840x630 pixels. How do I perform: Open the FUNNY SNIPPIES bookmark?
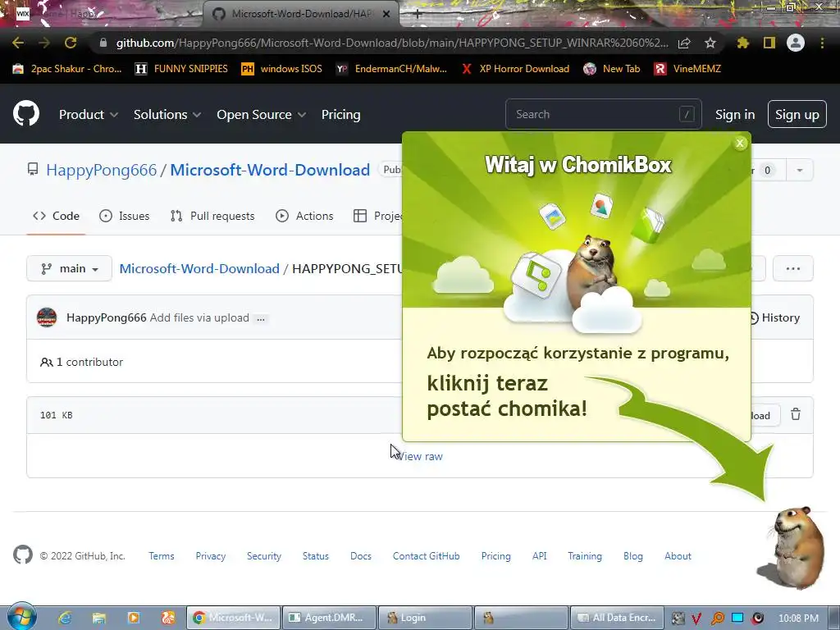click(x=181, y=69)
